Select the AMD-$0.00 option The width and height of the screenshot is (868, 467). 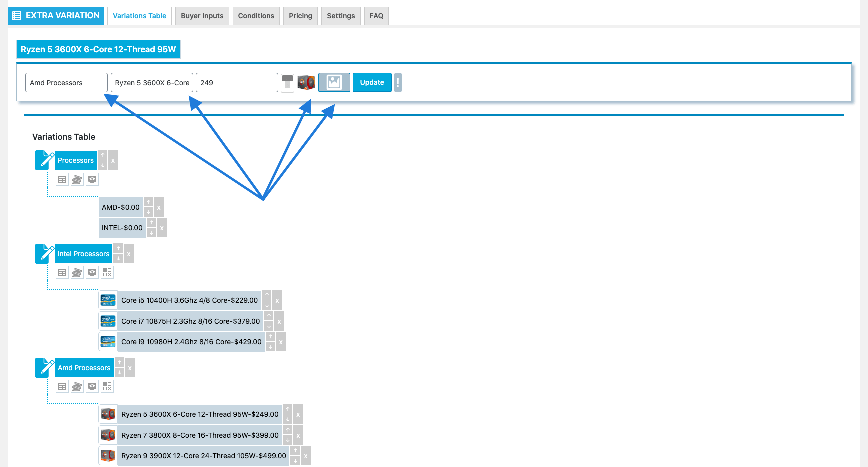pos(121,207)
